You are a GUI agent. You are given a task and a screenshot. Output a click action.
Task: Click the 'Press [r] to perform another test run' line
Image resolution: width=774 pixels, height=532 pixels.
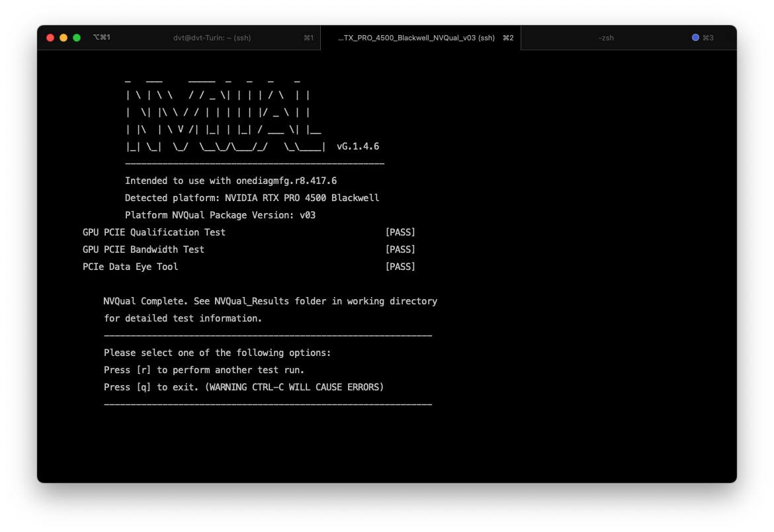pyautogui.click(x=204, y=370)
